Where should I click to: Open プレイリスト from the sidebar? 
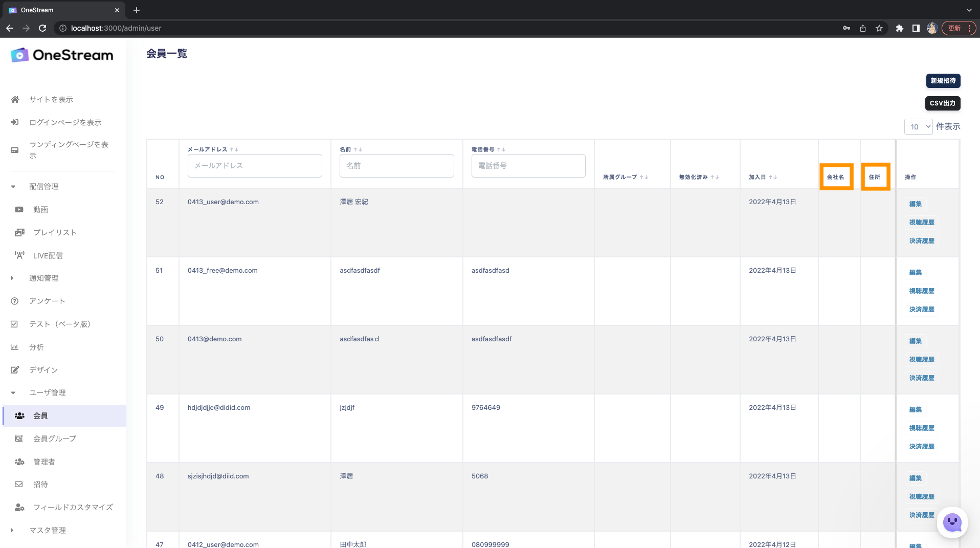coord(55,232)
